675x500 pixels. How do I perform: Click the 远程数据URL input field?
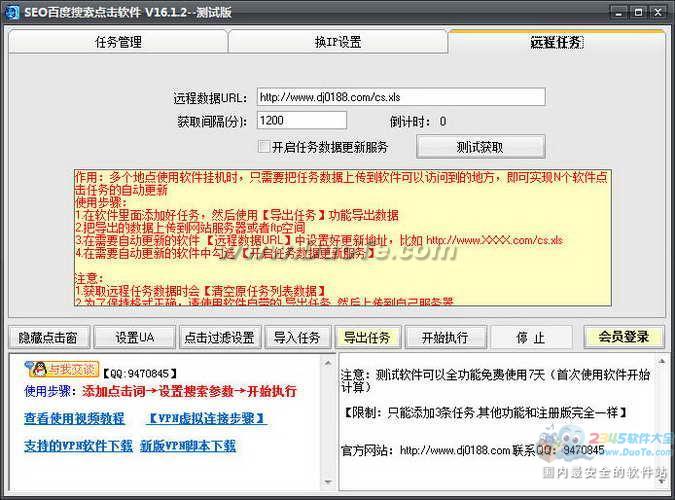tap(401, 97)
